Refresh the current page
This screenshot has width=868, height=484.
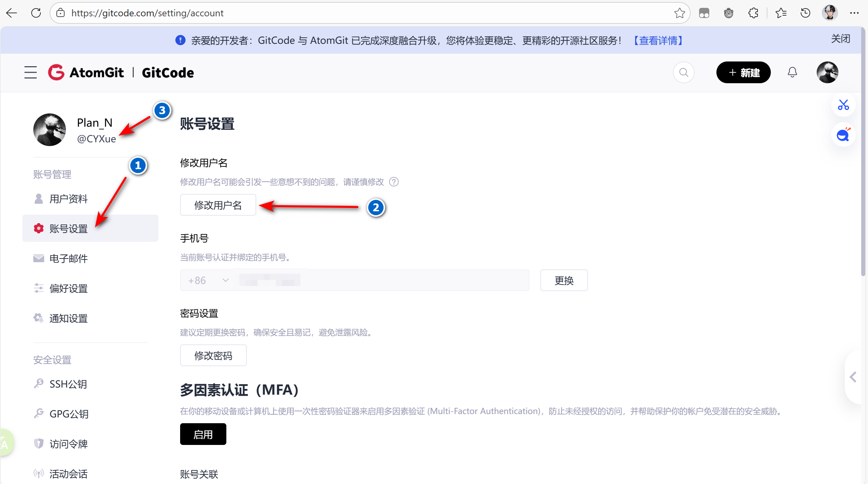[x=36, y=13]
